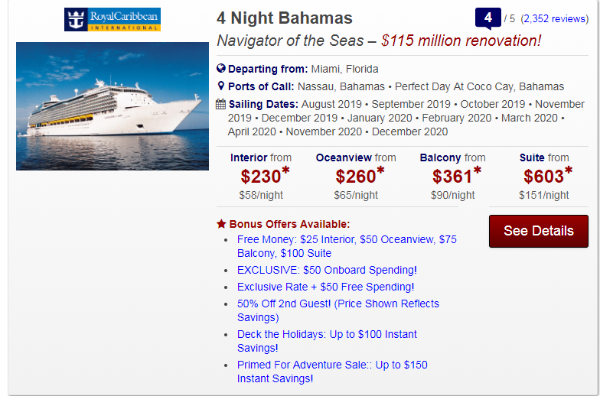Click the red star icon beside Bonus Offers
The height and width of the screenshot is (396, 600).
(x=221, y=224)
